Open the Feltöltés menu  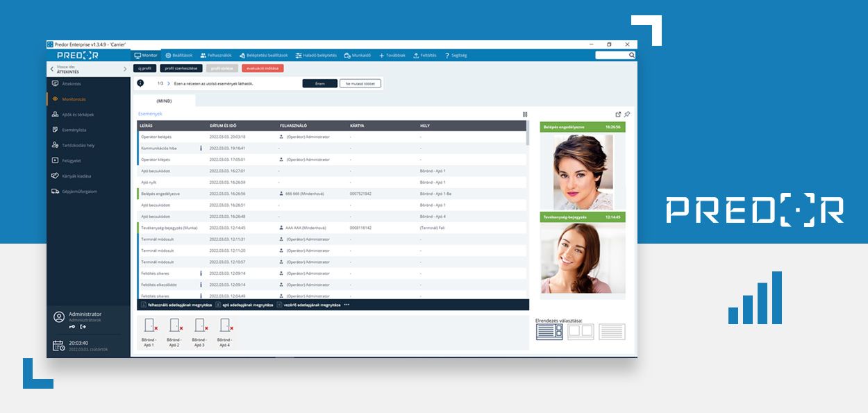425,55
